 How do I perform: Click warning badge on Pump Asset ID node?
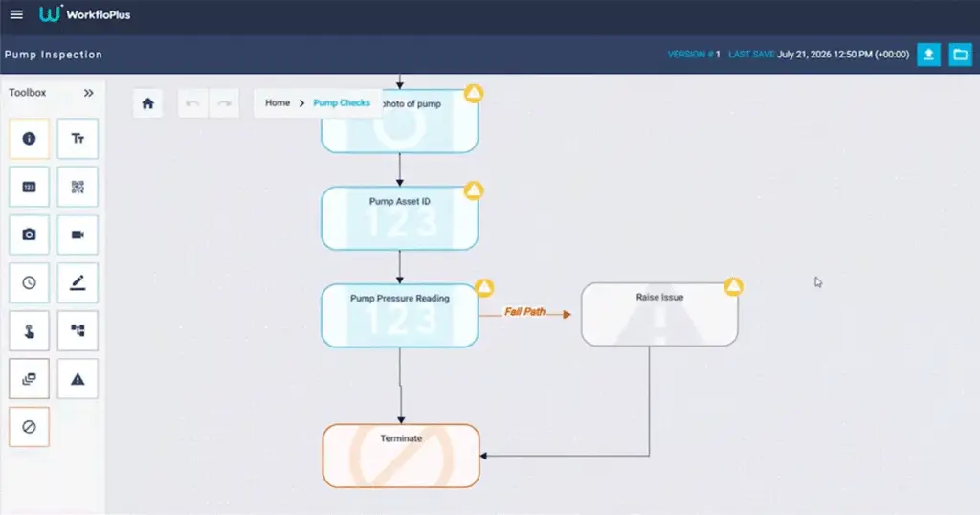[x=474, y=190]
